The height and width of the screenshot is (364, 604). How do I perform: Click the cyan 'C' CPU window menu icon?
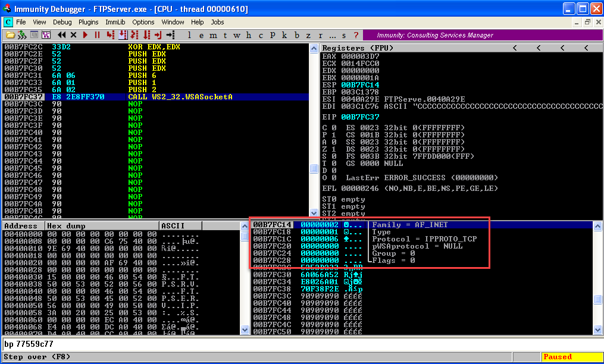point(8,22)
